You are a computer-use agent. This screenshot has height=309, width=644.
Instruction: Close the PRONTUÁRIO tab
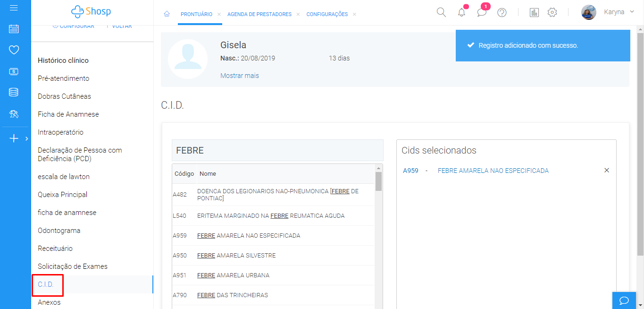point(219,15)
